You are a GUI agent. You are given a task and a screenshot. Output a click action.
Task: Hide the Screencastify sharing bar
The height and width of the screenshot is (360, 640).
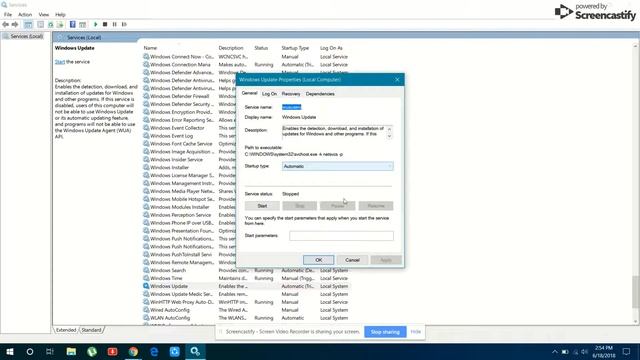tap(416, 332)
